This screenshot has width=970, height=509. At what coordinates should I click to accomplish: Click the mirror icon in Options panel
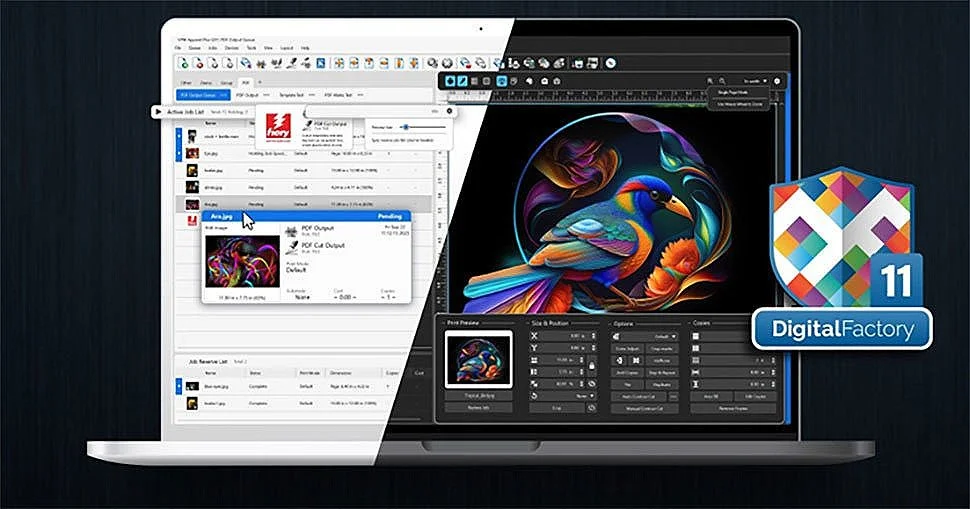tap(636, 361)
